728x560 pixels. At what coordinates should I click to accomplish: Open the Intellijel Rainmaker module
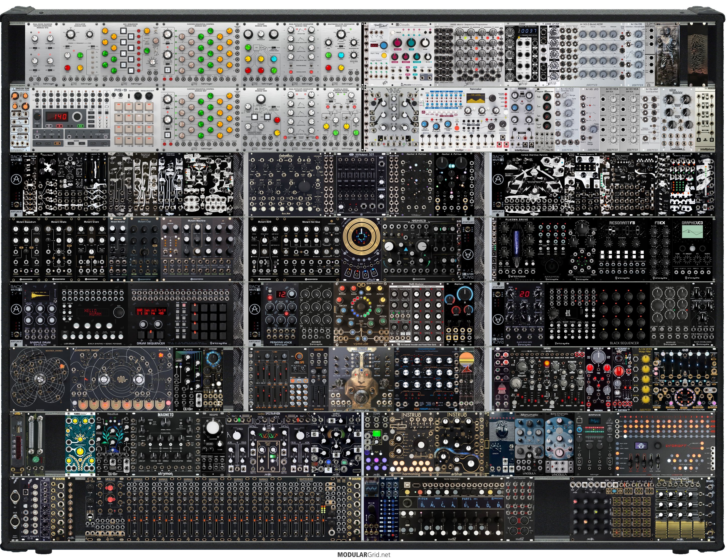[x=464, y=119]
